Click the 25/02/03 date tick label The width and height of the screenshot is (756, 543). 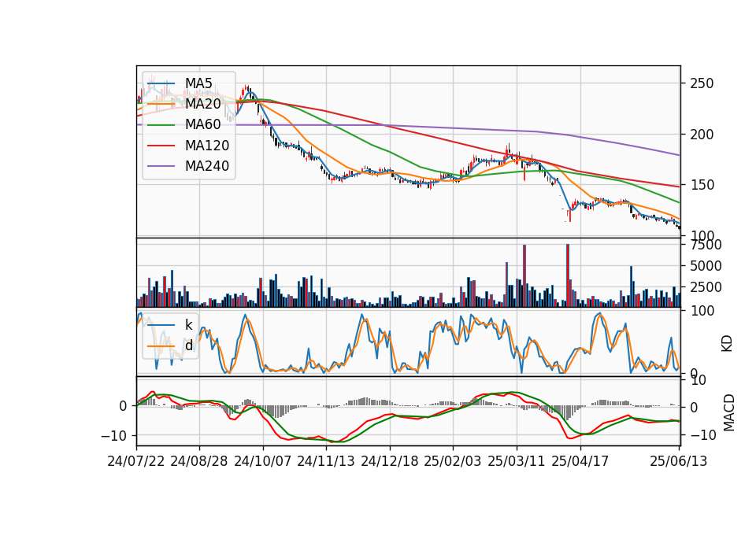point(453,461)
